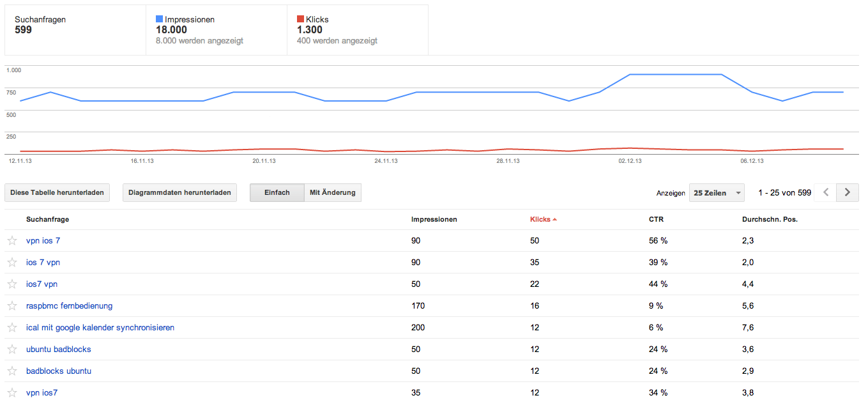Click the 20.11.13 date on chart axis
The width and height of the screenshot is (868, 400).
point(264,161)
